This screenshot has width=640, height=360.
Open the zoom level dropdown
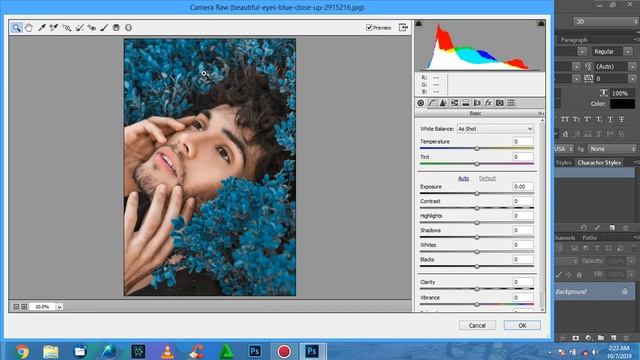pyautogui.click(x=60, y=307)
